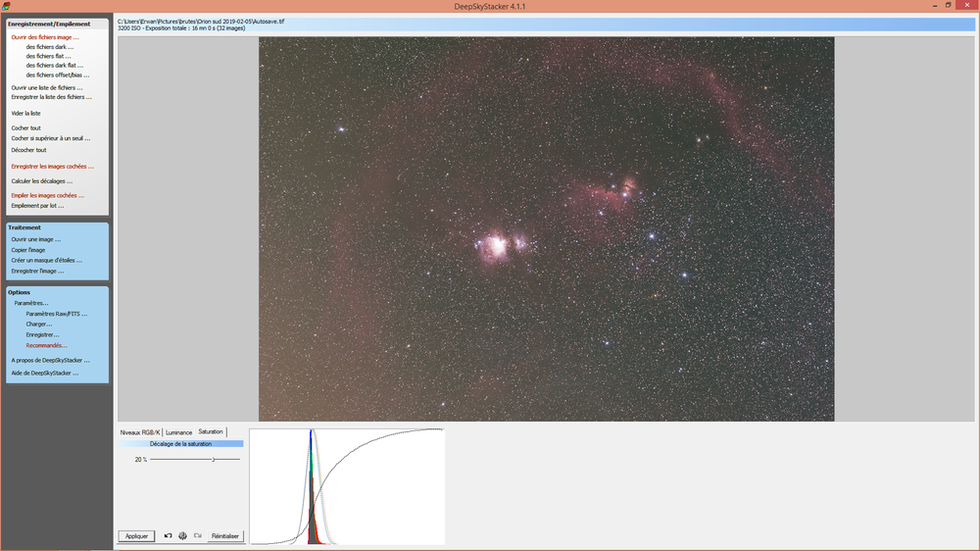Viewport: 980px width, 551px height.
Task: Click 'Cocher tout'
Action: click(25, 127)
